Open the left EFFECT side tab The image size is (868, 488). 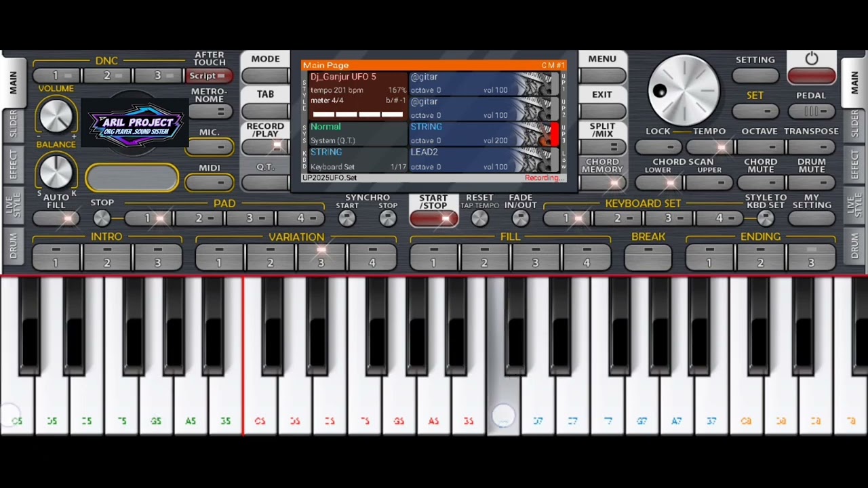[x=13, y=163]
